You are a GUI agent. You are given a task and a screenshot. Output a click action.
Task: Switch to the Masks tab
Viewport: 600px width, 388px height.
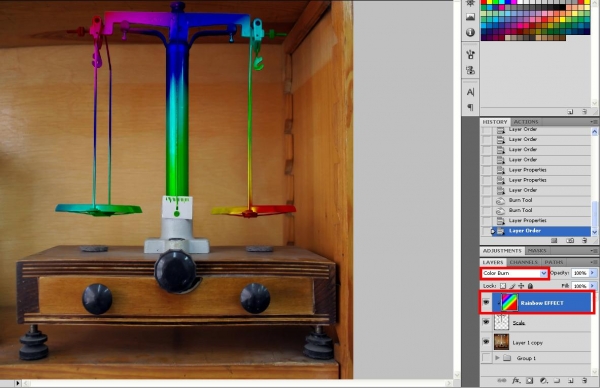pyautogui.click(x=537, y=251)
